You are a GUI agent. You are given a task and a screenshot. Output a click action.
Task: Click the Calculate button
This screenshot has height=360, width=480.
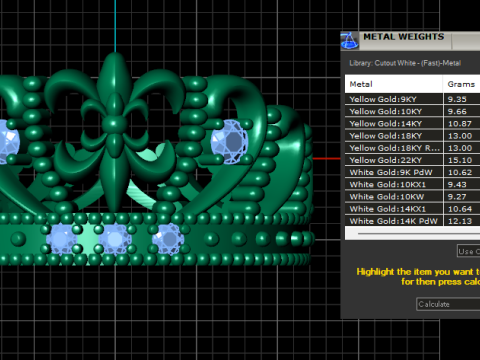pos(448,304)
